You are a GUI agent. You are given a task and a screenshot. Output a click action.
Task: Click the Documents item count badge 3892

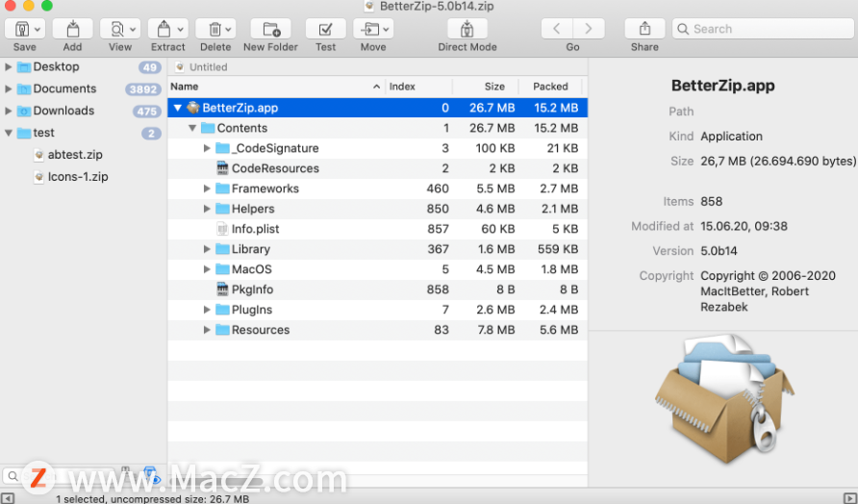(x=142, y=89)
